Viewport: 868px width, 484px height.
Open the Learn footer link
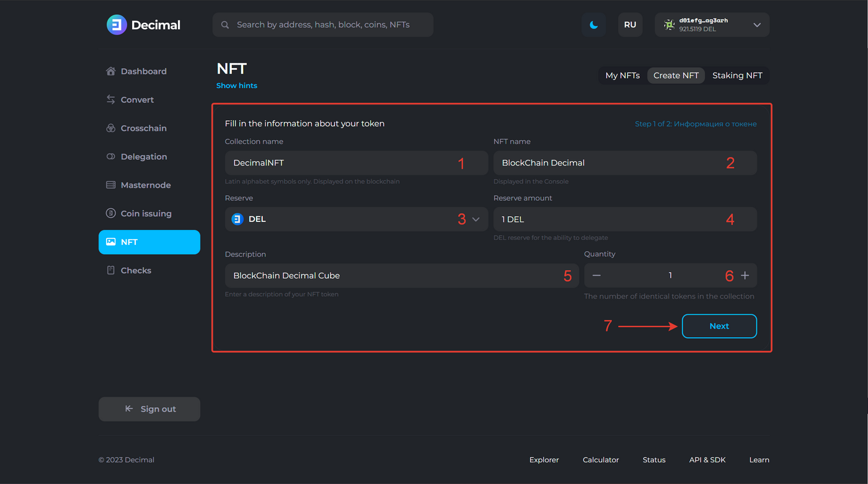tap(759, 460)
